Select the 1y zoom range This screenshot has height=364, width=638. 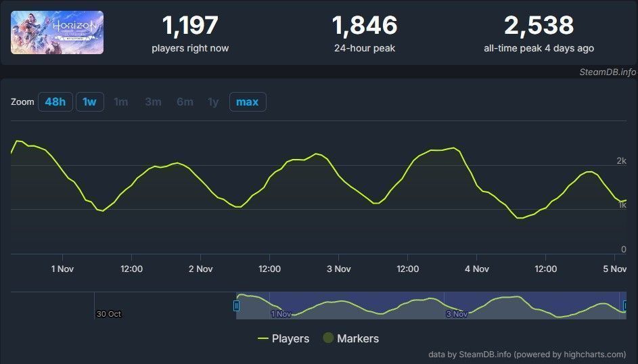coord(213,102)
